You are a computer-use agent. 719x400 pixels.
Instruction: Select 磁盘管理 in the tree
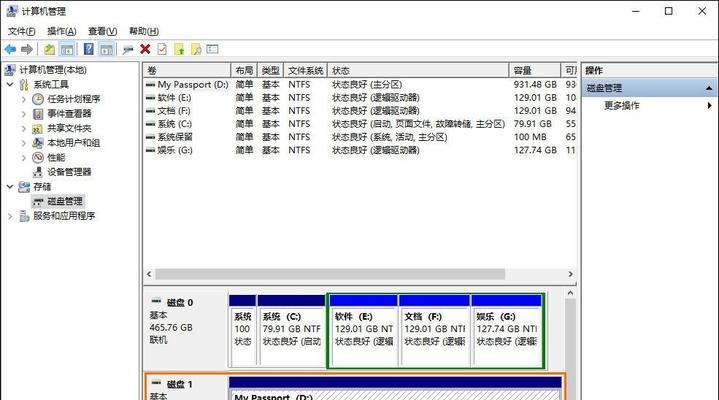(65, 201)
